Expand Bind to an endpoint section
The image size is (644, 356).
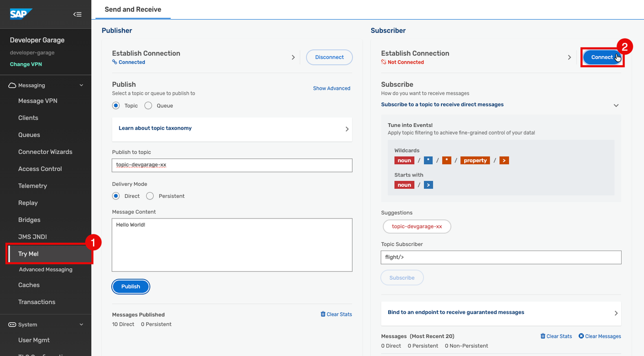501,313
